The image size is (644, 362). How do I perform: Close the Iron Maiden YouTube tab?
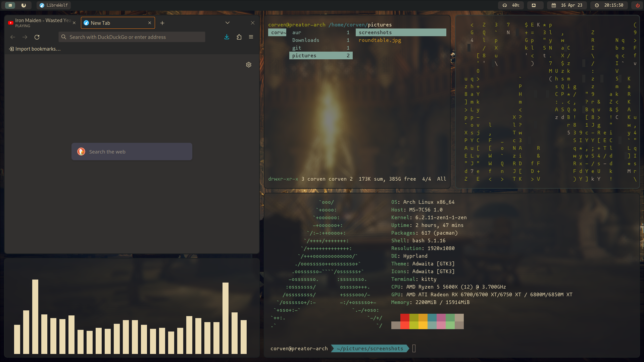(x=74, y=23)
